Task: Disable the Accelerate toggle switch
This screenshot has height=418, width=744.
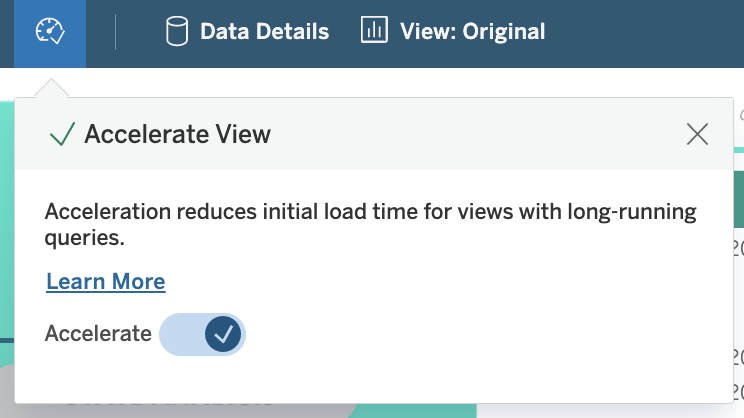Action: 203,334
